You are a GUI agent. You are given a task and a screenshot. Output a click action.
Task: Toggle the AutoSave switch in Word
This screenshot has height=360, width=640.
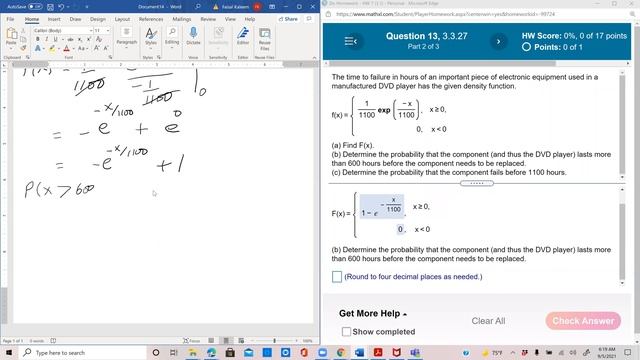tap(35, 7)
